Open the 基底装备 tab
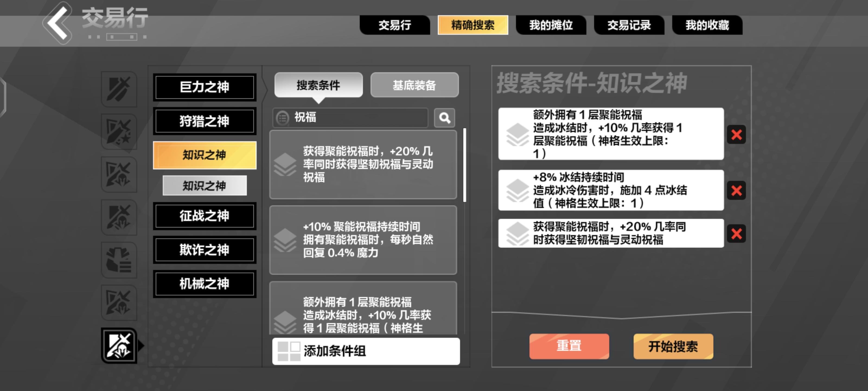This screenshot has height=391, width=868. [x=414, y=85]
